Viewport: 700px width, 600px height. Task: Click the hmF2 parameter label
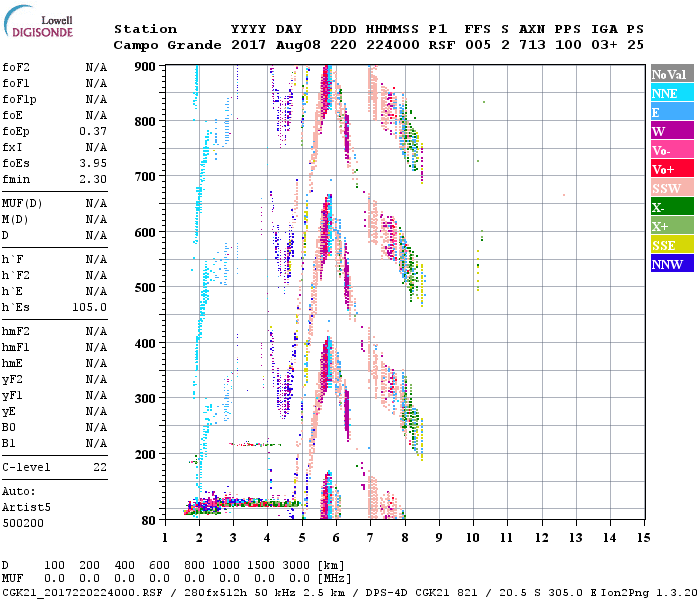tap(16, 331)
